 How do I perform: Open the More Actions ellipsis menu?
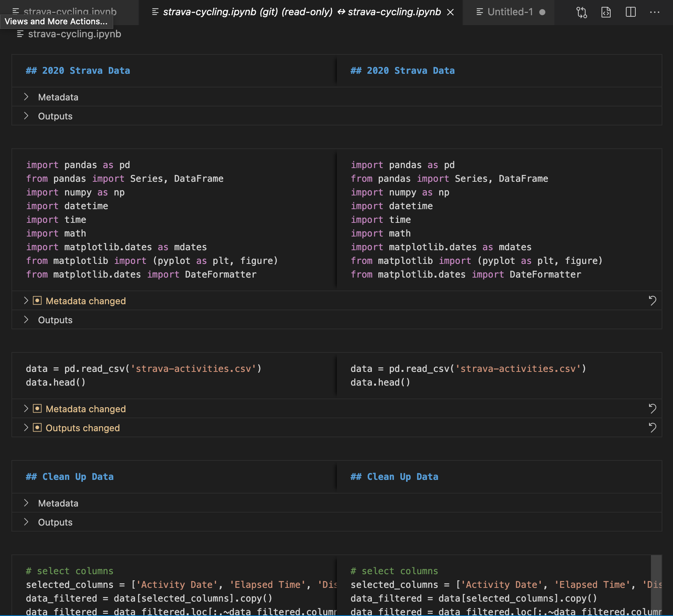tap(656, 13)
